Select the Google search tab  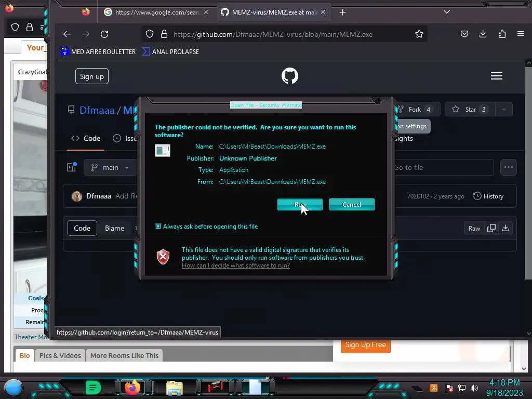(156, 12)
